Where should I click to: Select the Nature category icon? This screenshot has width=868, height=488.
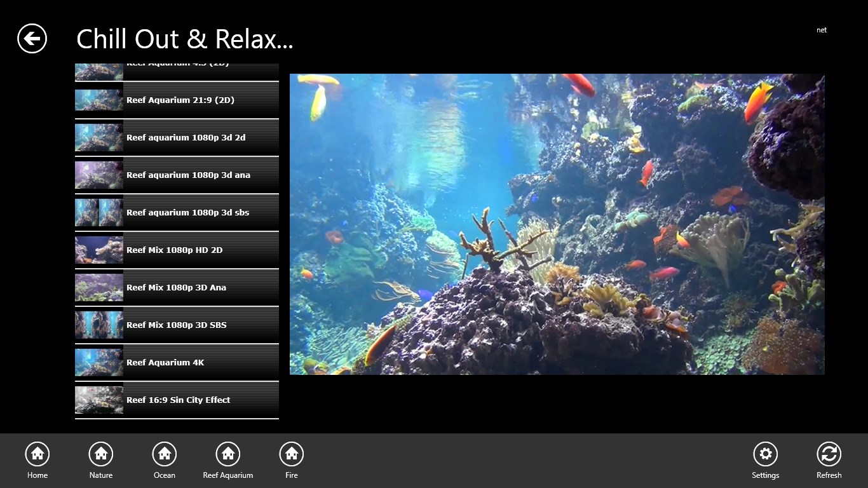101,454
